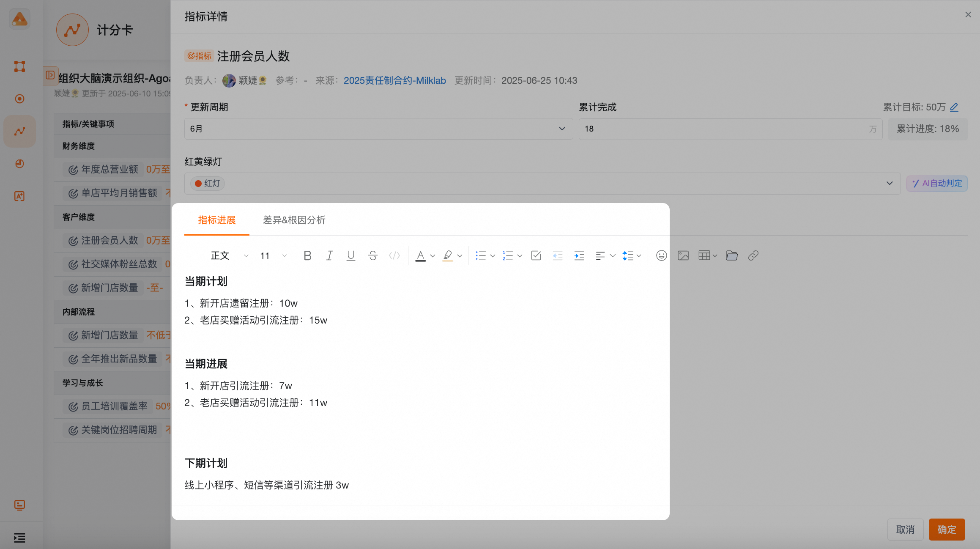Expand bulleted list style options
980x549 pixels.
point(493,256)
